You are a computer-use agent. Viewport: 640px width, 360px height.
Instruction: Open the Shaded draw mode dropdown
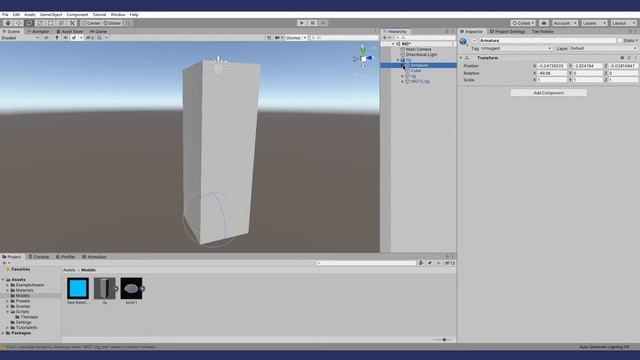20,38
